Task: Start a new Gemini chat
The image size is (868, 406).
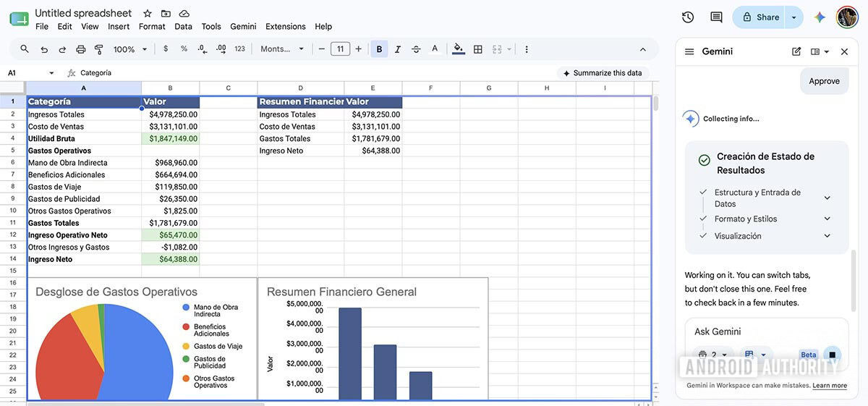Action: coord(796,52)
